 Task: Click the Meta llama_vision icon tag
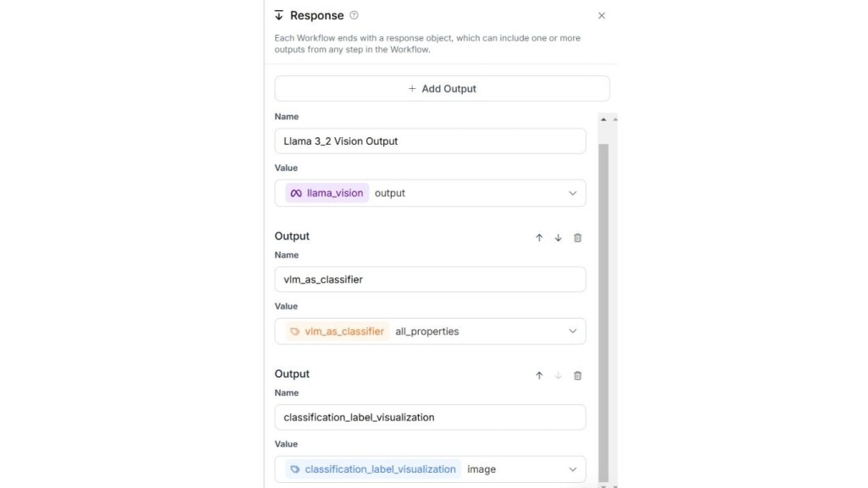pyautogui.click(x=296, y=193)
